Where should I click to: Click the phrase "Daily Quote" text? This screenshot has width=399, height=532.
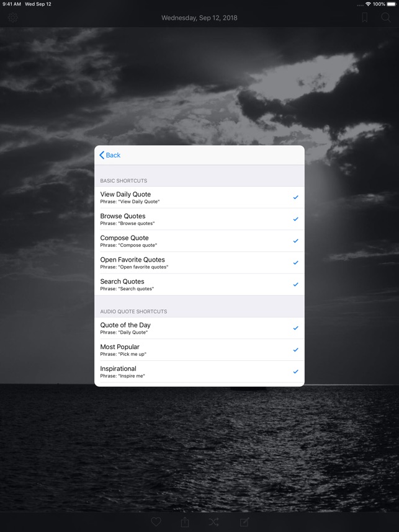point(133,332)
